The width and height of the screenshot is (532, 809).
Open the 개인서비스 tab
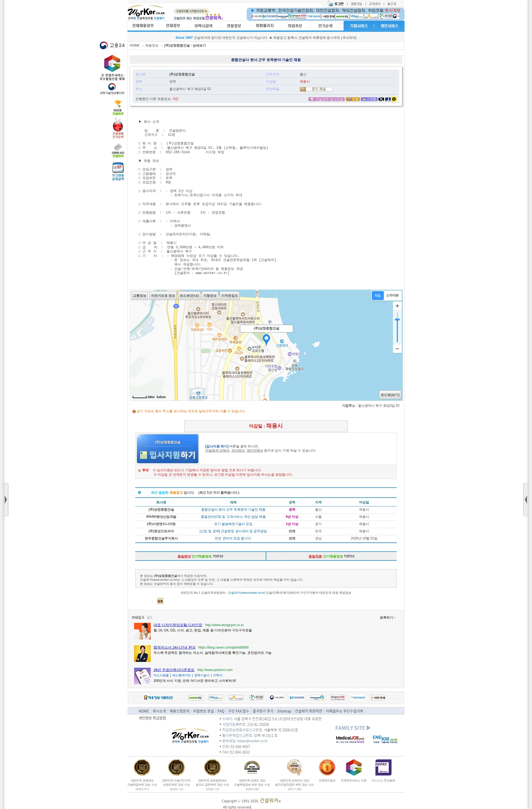389,26
